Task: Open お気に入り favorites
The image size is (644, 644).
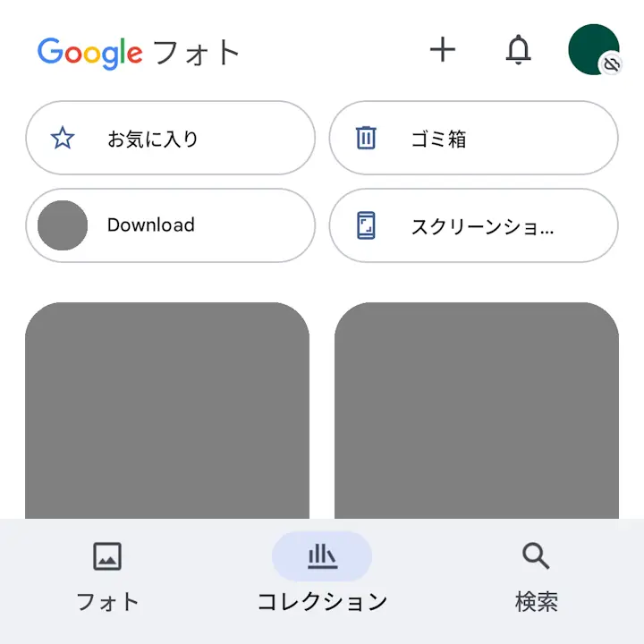Action: point(171,138)
